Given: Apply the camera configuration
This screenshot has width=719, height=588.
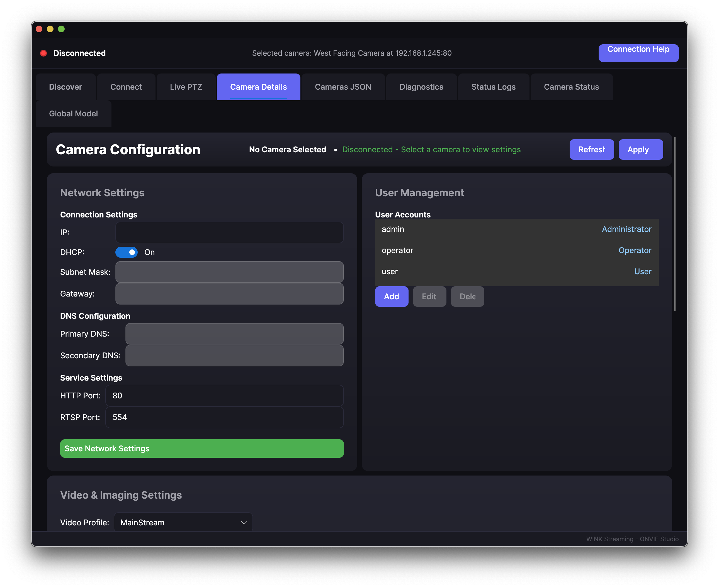Looking at the screenshot, I should 641,150.
